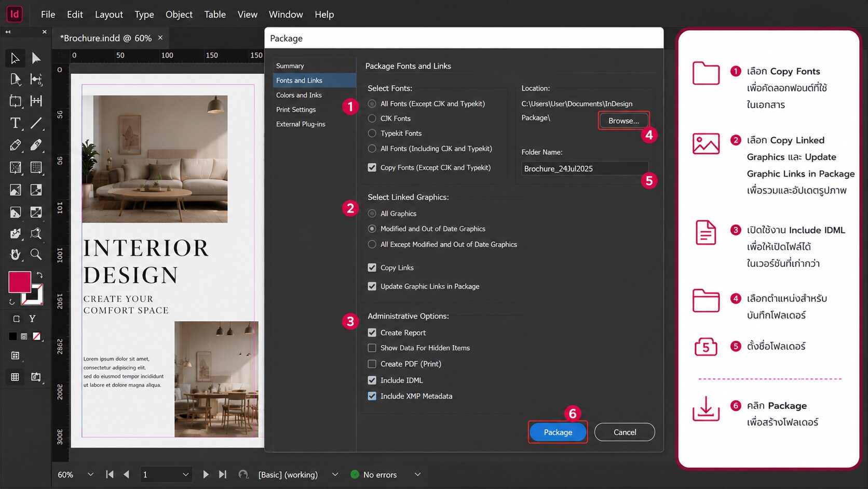Select Print Settings in sidebar

[x=315, y=110]
